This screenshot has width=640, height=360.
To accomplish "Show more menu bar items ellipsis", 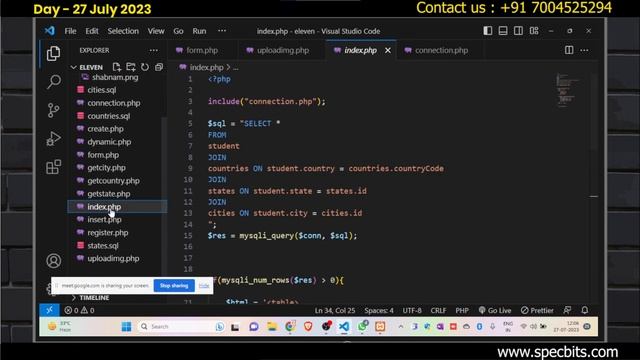I will pyautogui.click(x=222, y=31).
